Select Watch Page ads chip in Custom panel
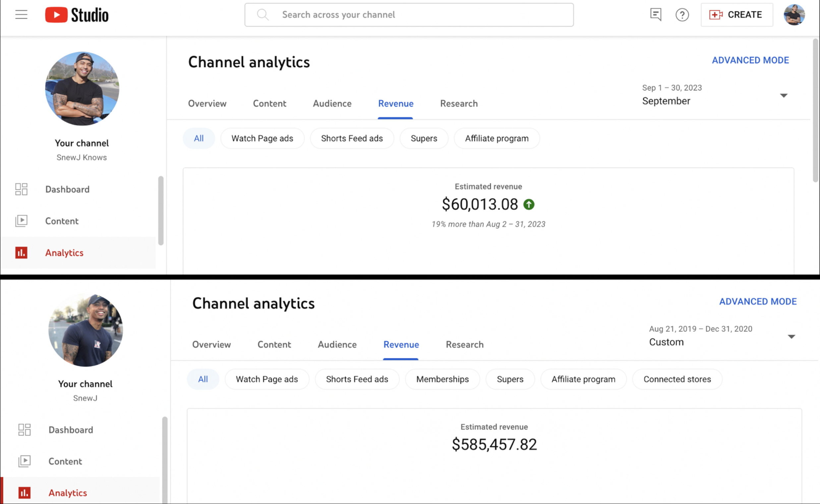Screen dimensions: 820x504 tap(267, 379)
